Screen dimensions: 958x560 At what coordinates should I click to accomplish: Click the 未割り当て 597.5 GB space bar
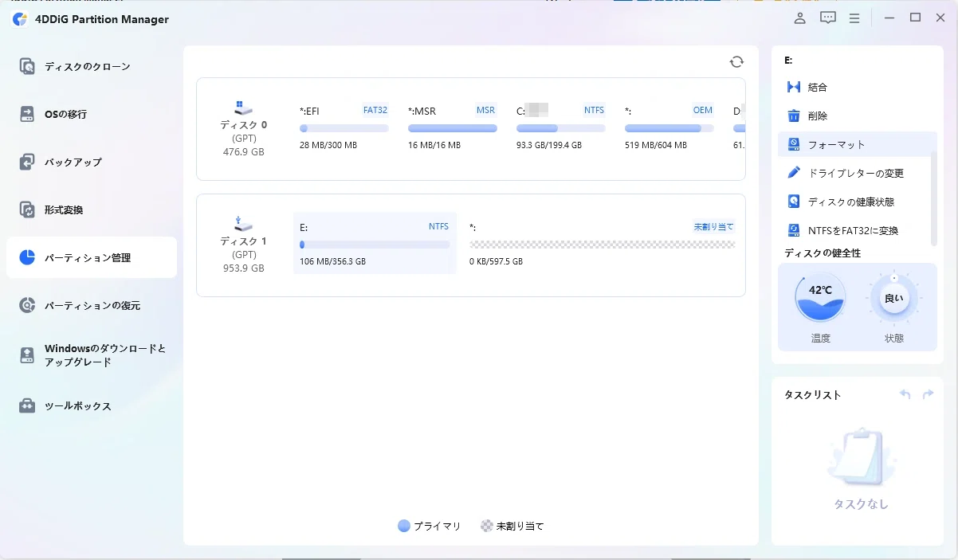coord(602,245)
